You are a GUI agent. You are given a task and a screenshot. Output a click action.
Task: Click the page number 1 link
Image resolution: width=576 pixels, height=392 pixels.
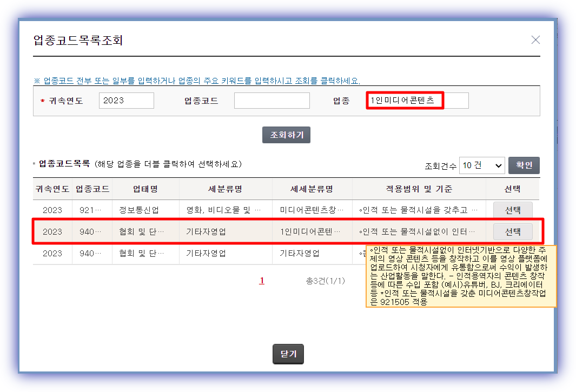pyautogui.click(x=262, y=281)
